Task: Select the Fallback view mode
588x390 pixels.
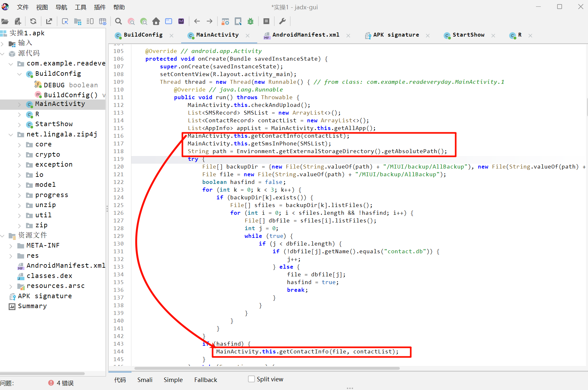Action: (x=206, y=380)
